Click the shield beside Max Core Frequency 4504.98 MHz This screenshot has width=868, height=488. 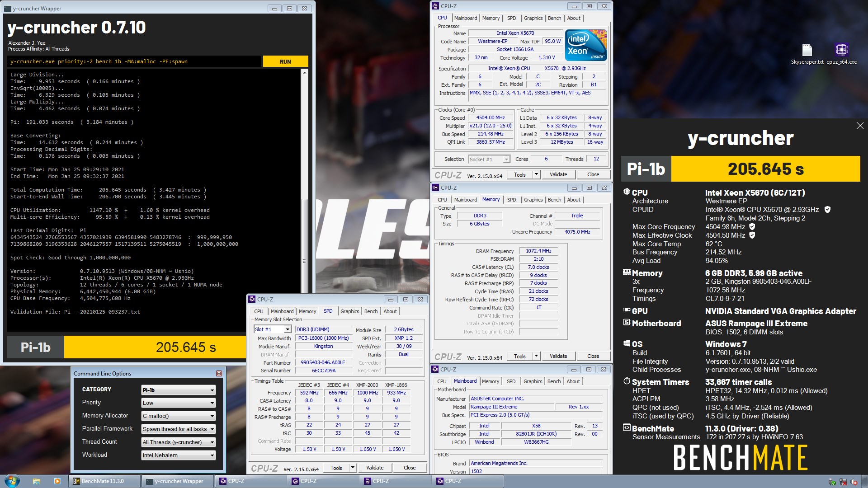(x=752, y=227)
